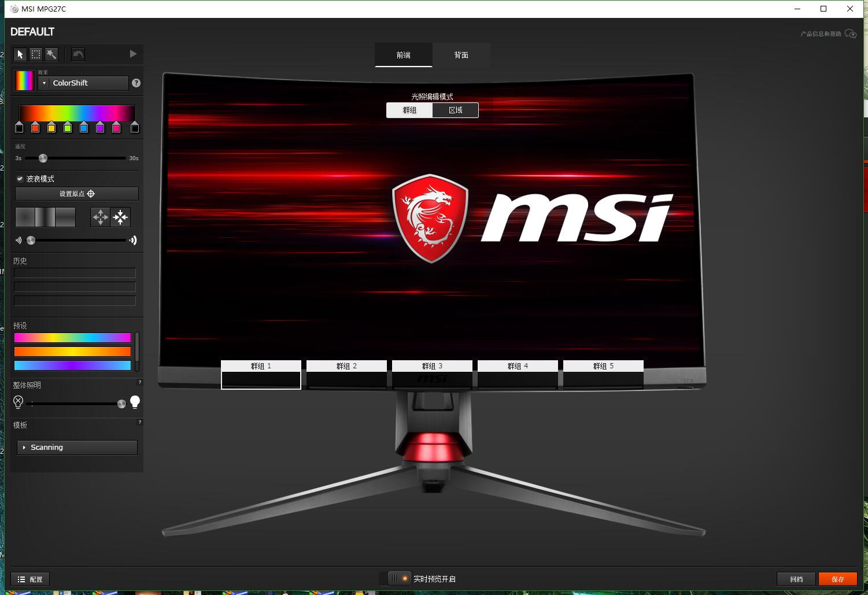Select the purple gradient stop
This screenshot has width=868, height=595.
(x=100, y=127)
